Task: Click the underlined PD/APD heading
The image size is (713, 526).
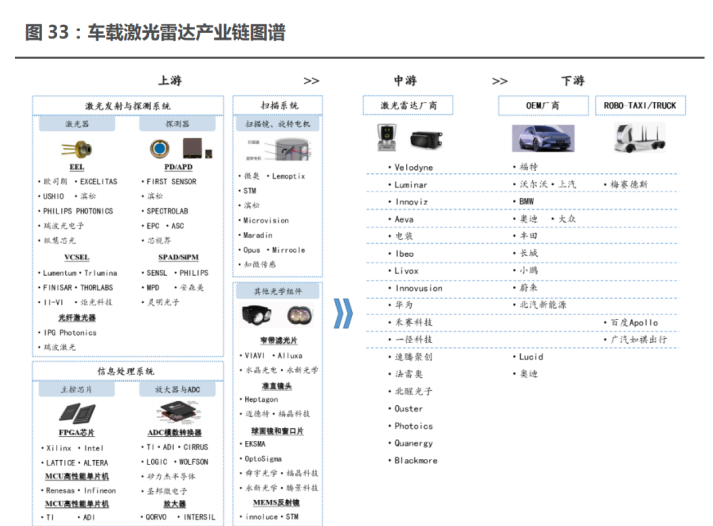Action: click(x=178, y=167)
